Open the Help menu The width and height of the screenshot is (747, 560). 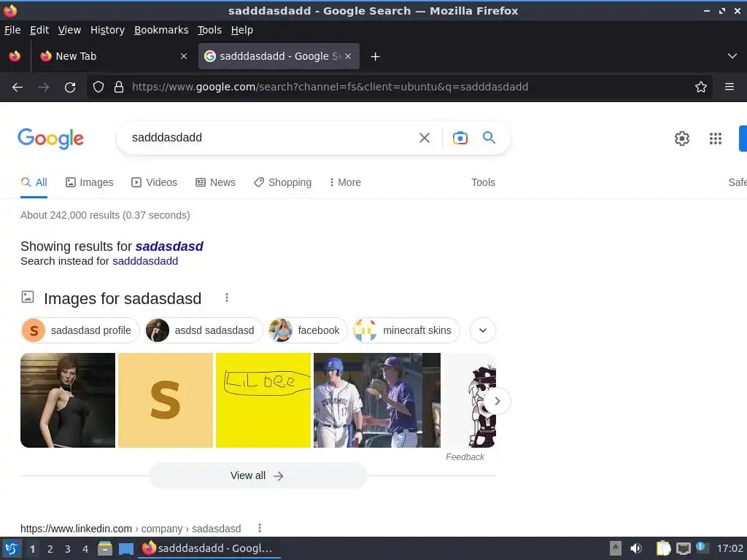241,30
